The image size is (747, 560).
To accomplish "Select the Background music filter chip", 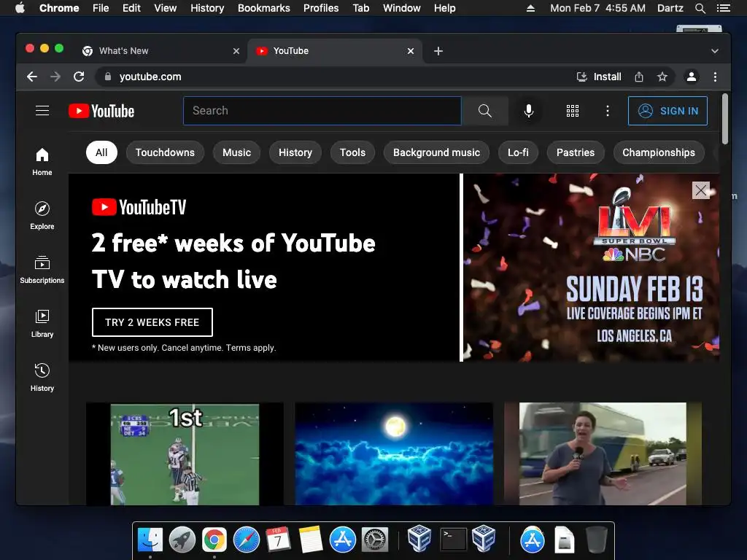I will click(x=436, y=152).
